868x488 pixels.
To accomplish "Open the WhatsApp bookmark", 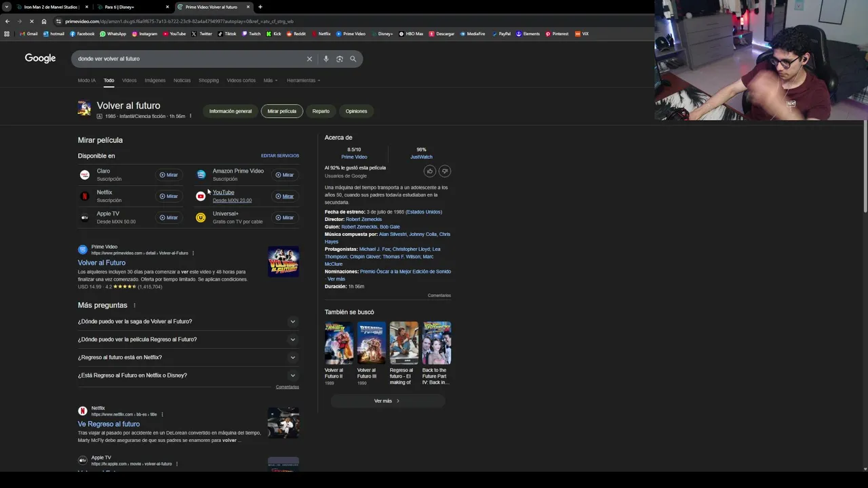I will coord(113,34).
